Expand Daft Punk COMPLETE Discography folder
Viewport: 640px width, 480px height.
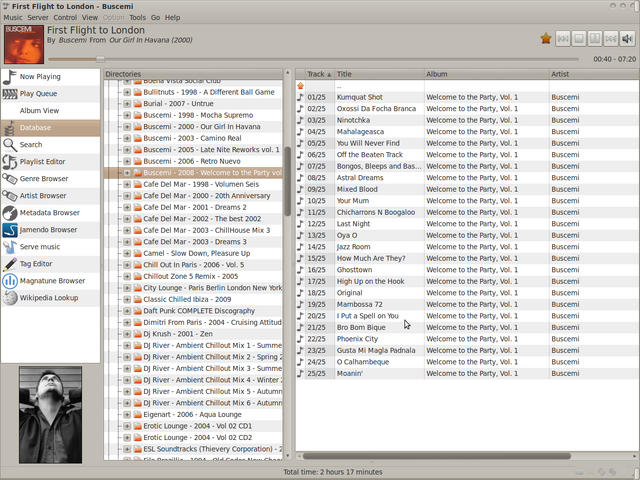127,311
